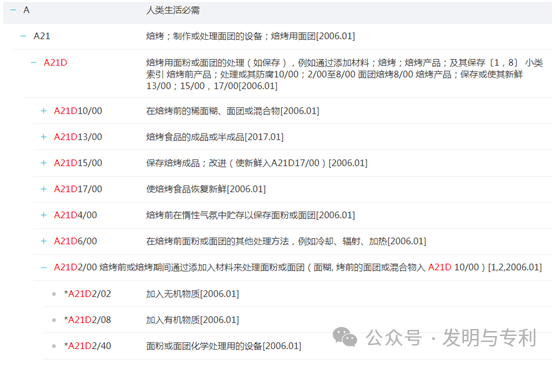Select description about 惰性气氛中贮存
This screenshot has height=366, width=558.
coord(251,215)
